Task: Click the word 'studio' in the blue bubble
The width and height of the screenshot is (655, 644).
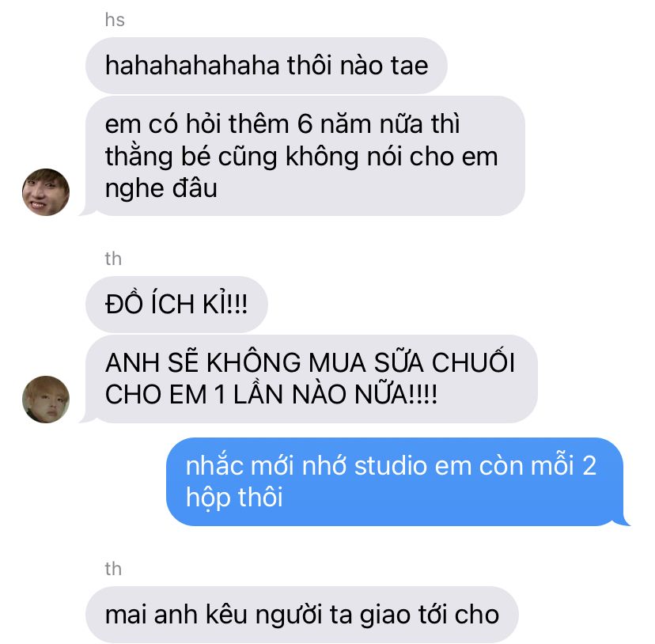Action: point(390,465)
